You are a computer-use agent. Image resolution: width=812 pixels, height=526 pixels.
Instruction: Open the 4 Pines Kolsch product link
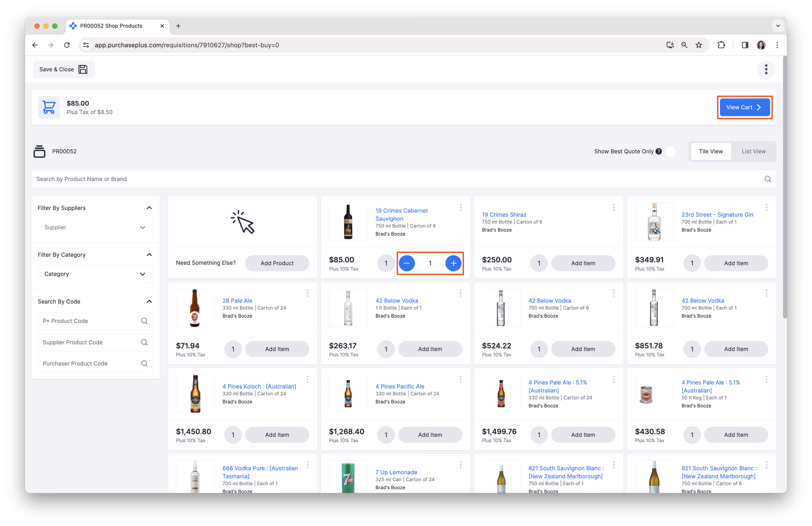(259, 386)
